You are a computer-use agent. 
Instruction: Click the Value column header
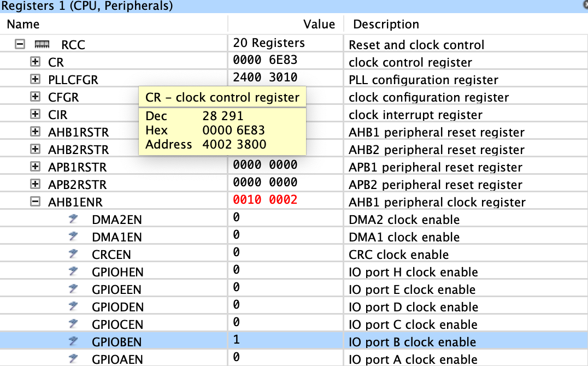(319, 24)
